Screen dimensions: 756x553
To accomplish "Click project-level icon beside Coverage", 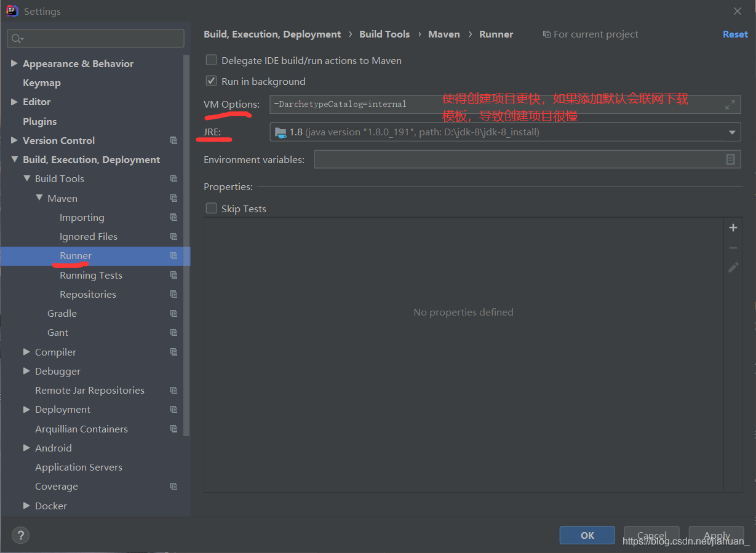I will [174, 486].
